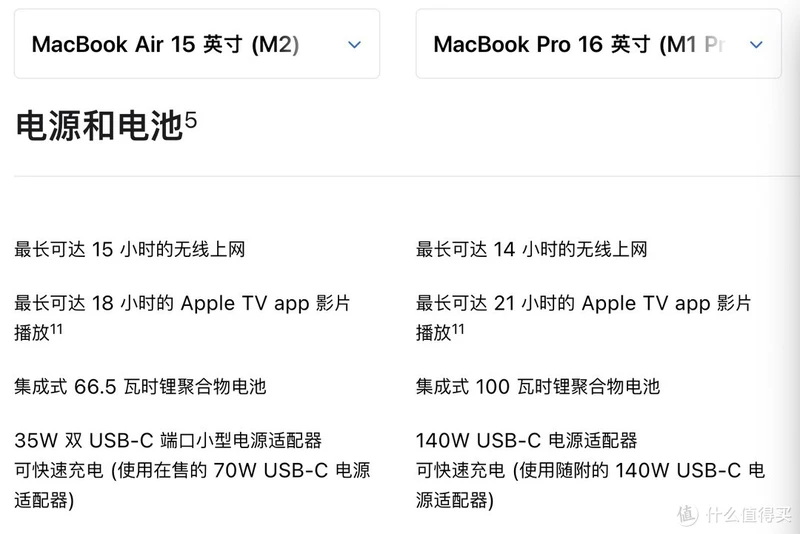
Task: Click the 70W USB-C fast charge note
Action: tap(192, 485)
